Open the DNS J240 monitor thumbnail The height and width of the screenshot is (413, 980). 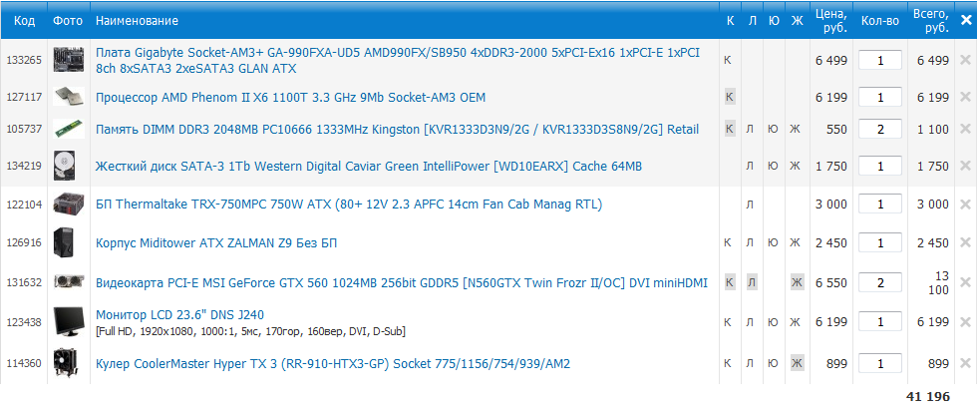[x=66, y=321]
